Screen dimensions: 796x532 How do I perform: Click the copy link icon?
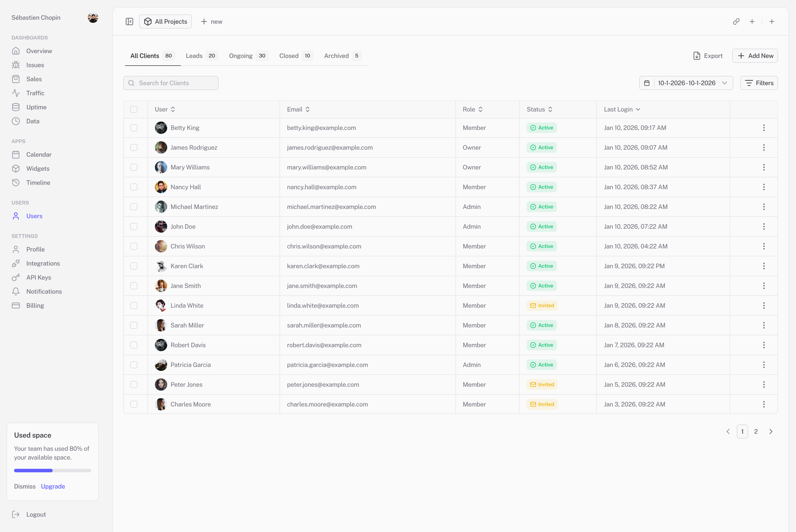tap(736, 22)
